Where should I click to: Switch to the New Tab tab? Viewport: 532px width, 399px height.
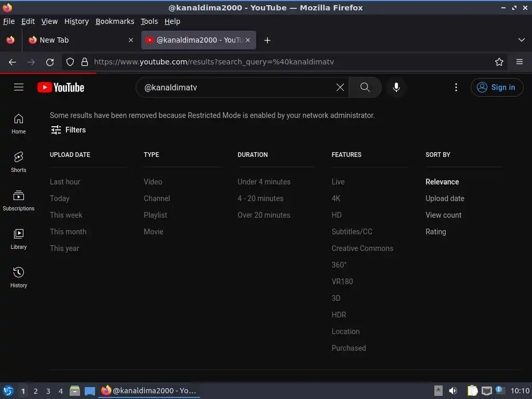81,40
